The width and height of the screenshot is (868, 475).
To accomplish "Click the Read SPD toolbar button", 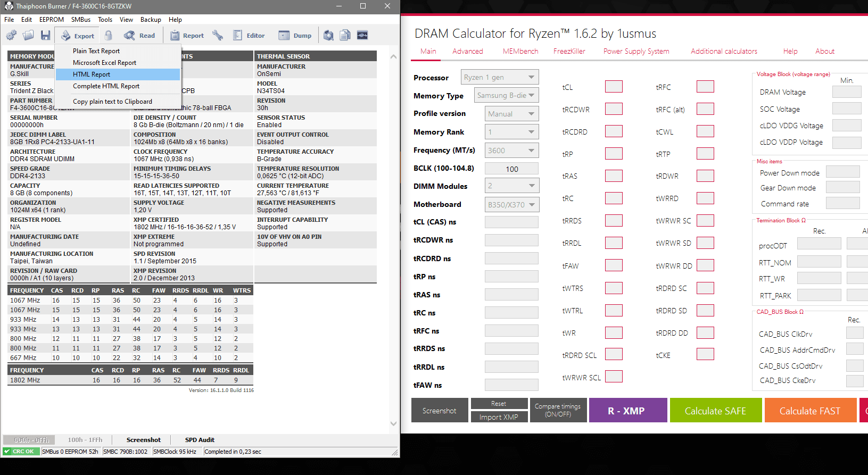I will [x=139, y=36].
